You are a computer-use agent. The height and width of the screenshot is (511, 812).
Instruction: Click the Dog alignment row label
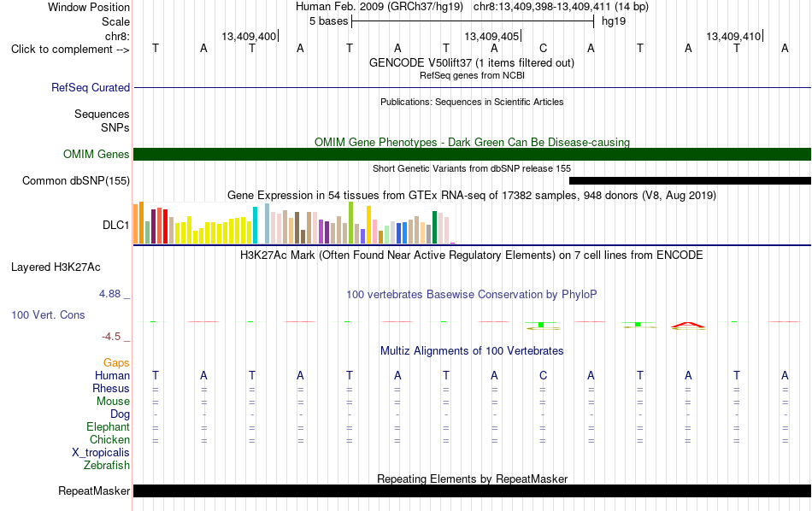pos(120,414)
